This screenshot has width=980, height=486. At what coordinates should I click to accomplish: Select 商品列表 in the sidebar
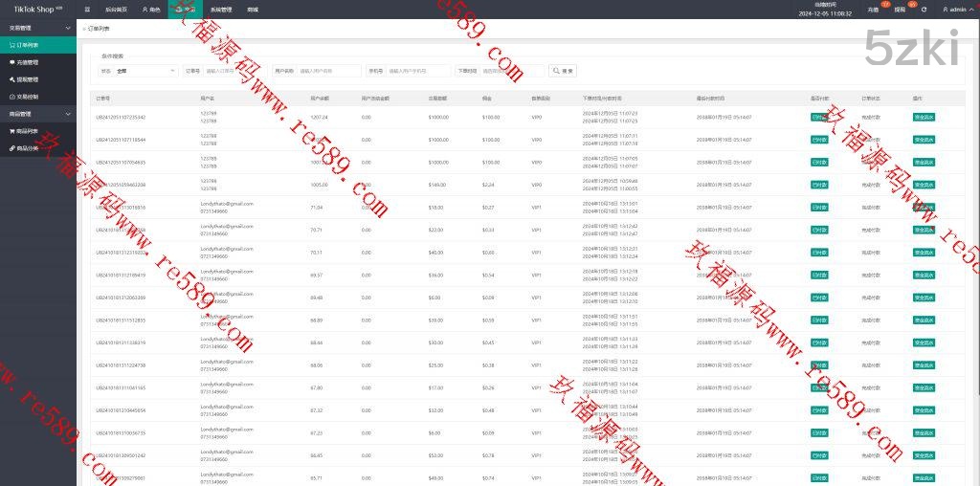[x=38, y=131]
